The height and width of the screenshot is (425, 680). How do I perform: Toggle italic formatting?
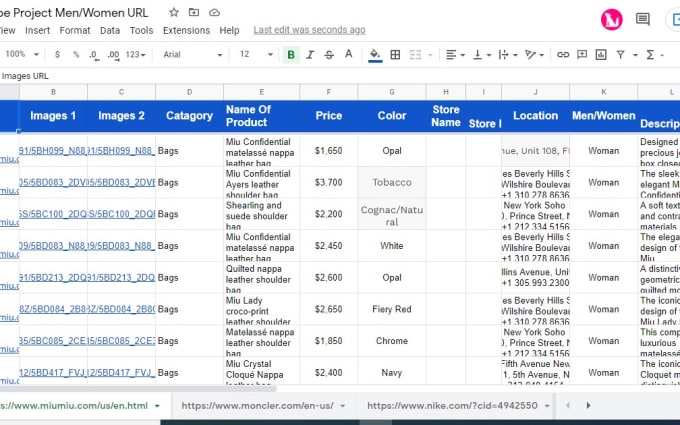pos(310,55)
